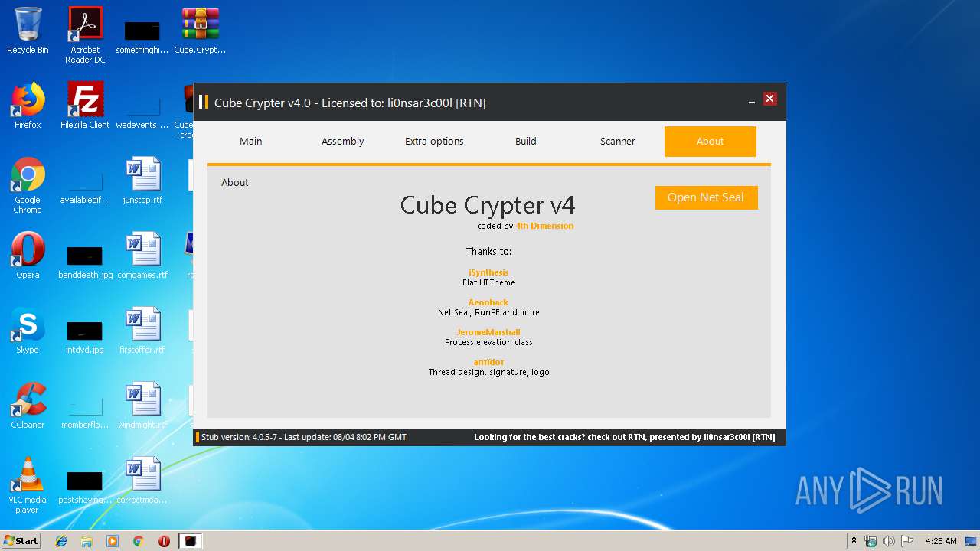Close the Cube Crypter window

[x=770, y=99]
